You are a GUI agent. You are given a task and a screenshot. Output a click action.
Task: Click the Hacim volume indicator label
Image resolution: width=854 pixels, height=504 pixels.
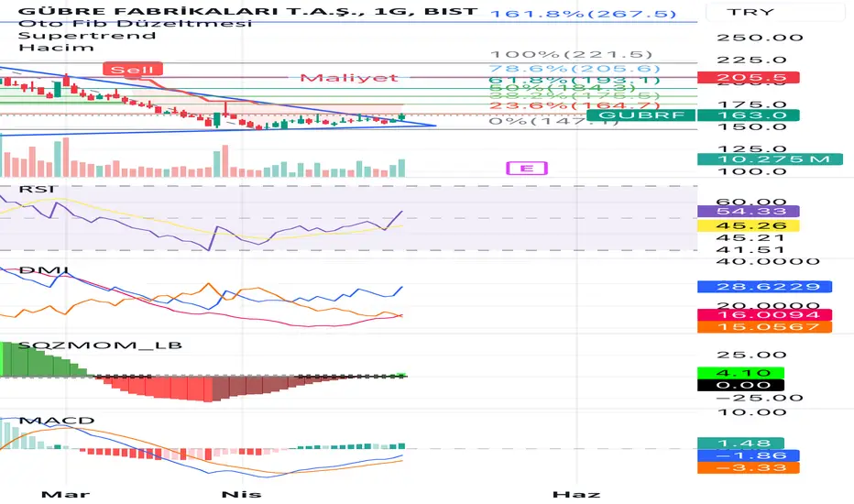[56, 48]
